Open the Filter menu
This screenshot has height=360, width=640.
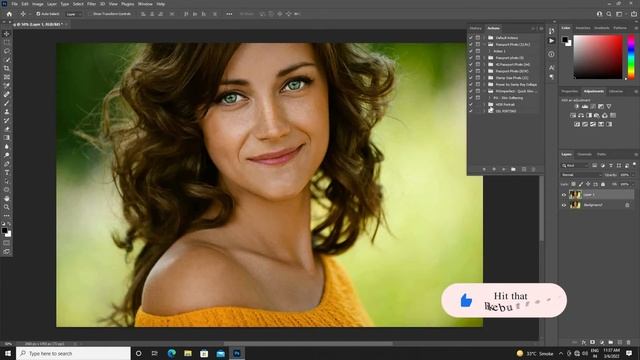(x=91, y=4)
